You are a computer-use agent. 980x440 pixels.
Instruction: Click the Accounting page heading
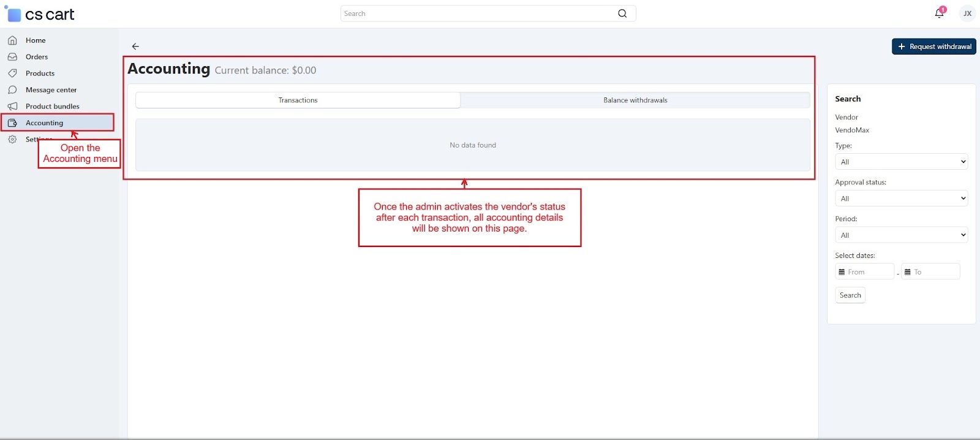[x=169, y=69]
